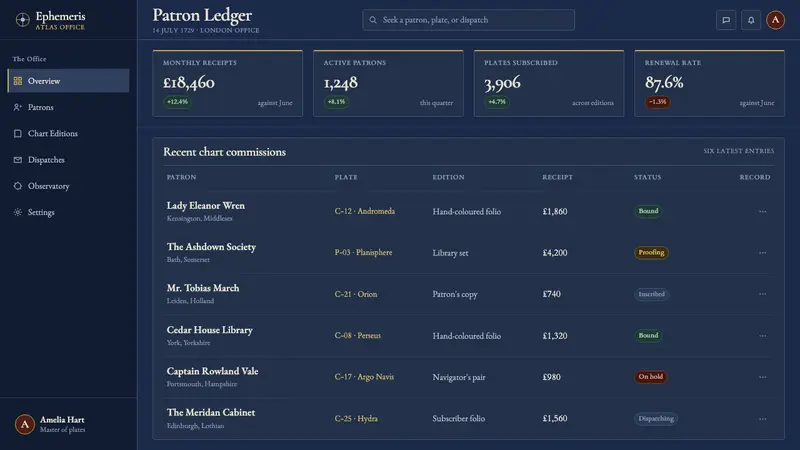This screenshot has height=450, width=800.
Task: Open plate link C-21 · Orion
Action: point(356,294)
